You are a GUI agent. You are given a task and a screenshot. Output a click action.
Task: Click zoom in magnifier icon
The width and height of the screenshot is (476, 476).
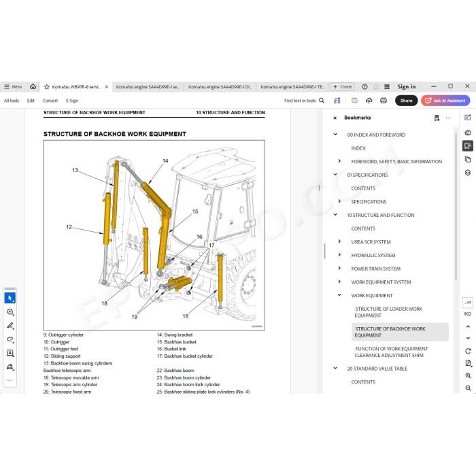pyautogui.click(x=468, y=375)
